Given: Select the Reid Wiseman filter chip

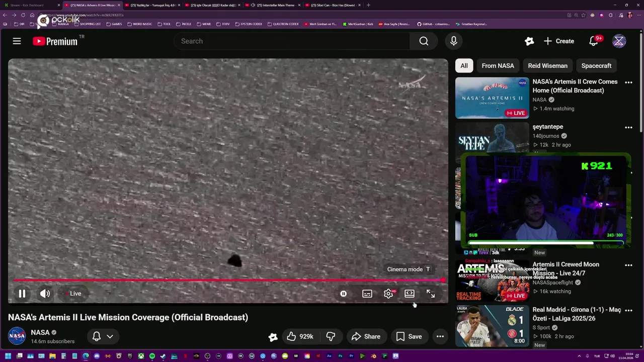Looking at the screenshot, I should click(x=547, y=66).
